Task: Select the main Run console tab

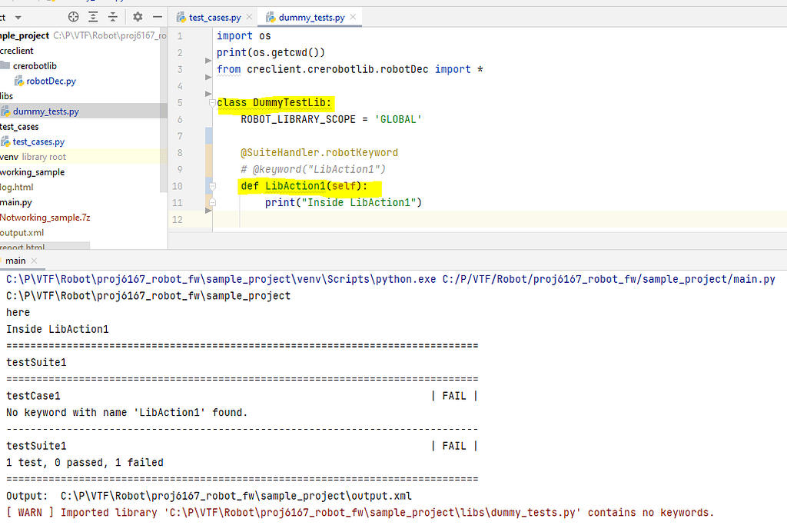Action: 15,261
